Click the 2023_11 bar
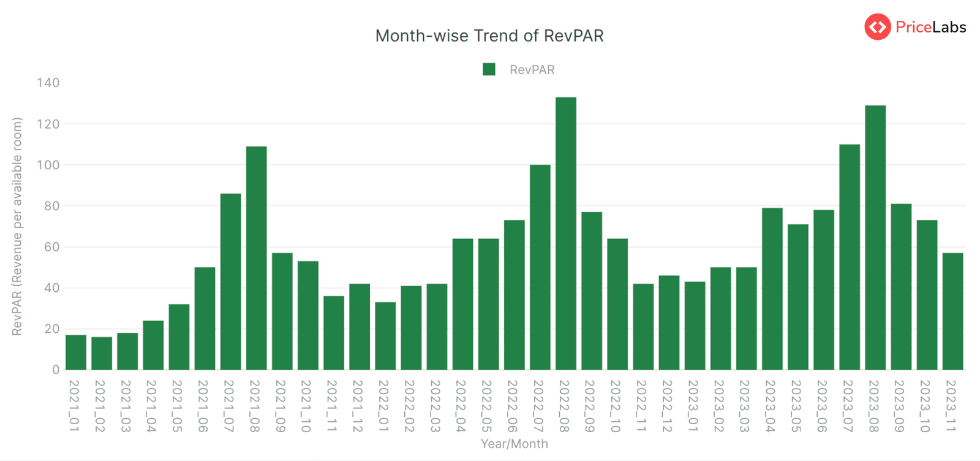Viewport: 980px width, 461px height. (x=952, y=311)
